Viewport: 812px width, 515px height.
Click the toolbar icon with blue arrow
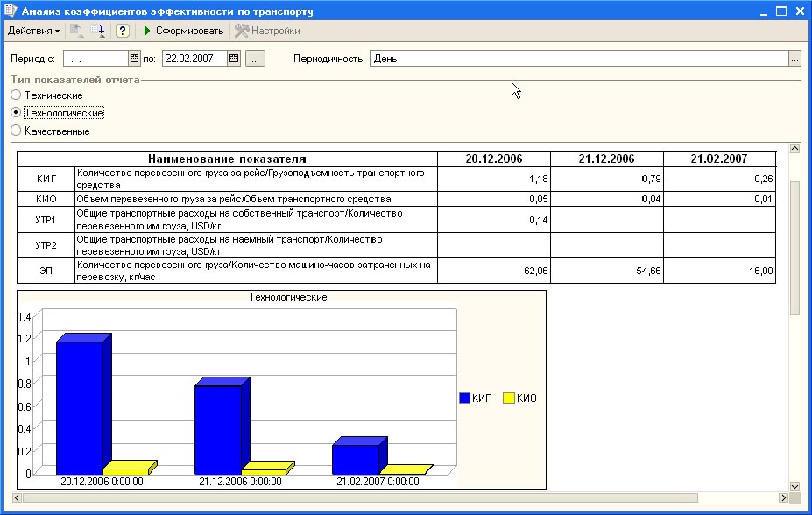click(x=98, y=31)
